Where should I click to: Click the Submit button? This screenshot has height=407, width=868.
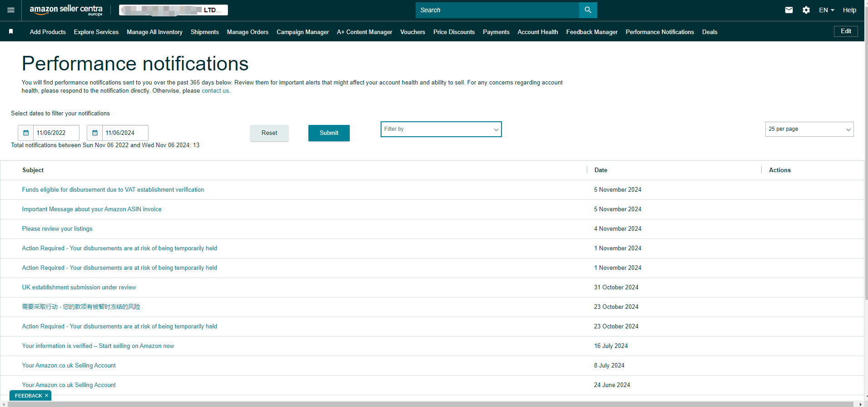[329, 133]
